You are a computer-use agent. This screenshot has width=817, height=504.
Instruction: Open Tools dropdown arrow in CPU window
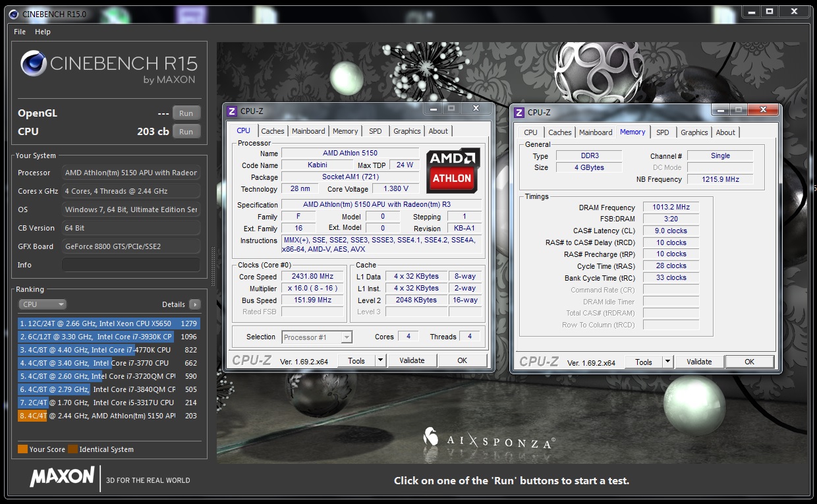(x=380, y=360)
